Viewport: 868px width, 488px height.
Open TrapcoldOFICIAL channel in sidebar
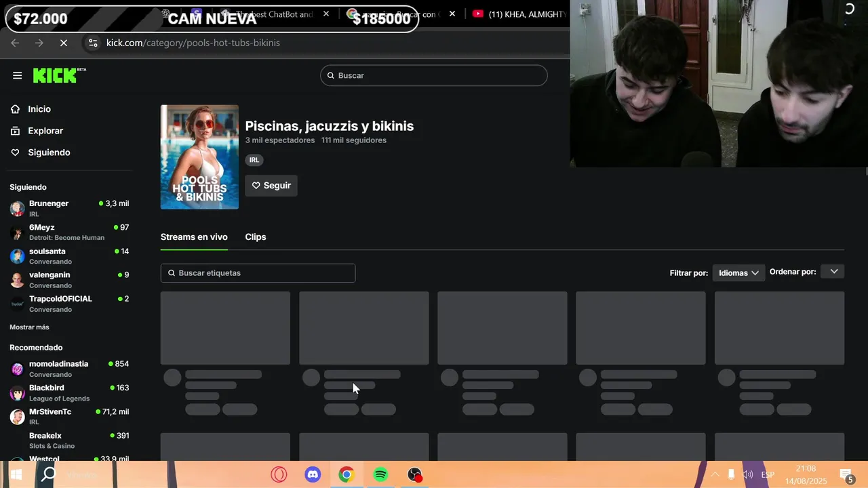[x=69, y=304]
